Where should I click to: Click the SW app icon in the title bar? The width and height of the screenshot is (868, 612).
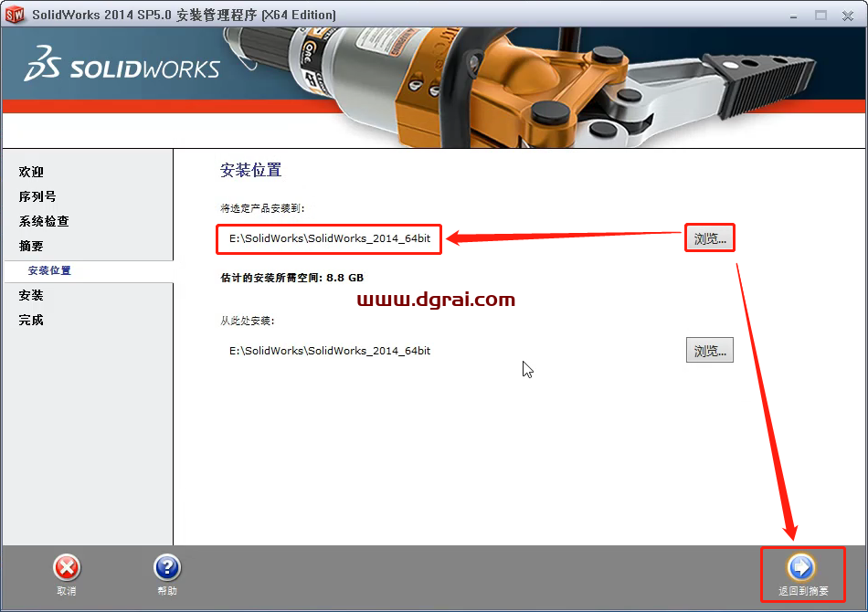click(15, 15)
